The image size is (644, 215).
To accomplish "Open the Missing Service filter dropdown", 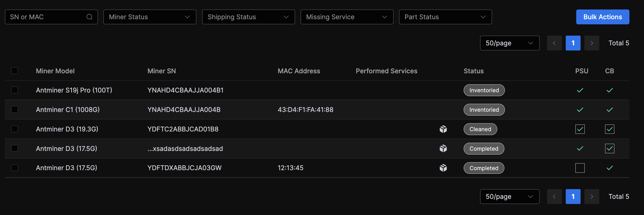I will [347, 17].
